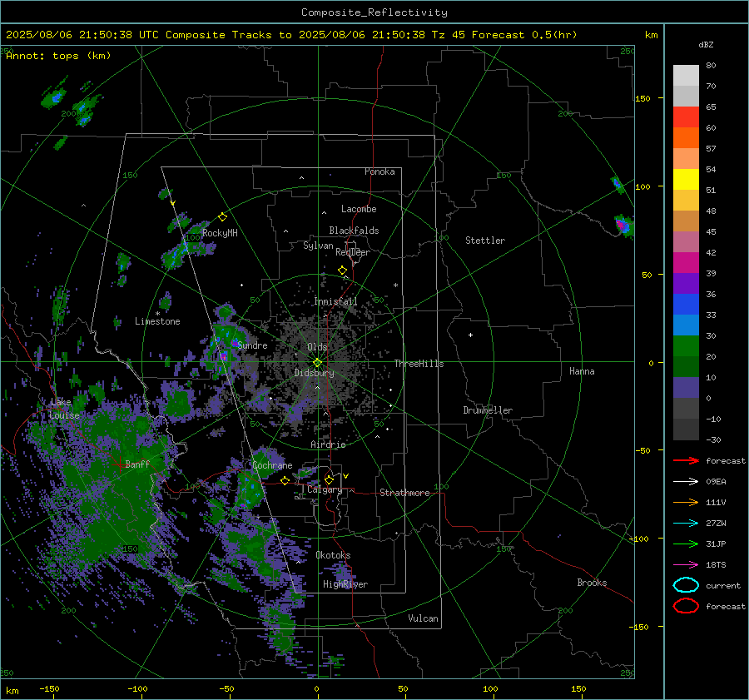Viewport: 749px width, 700px height.
Task: Click the RedDeer city label
Action: pyautogui.click(x=353, y=252)
